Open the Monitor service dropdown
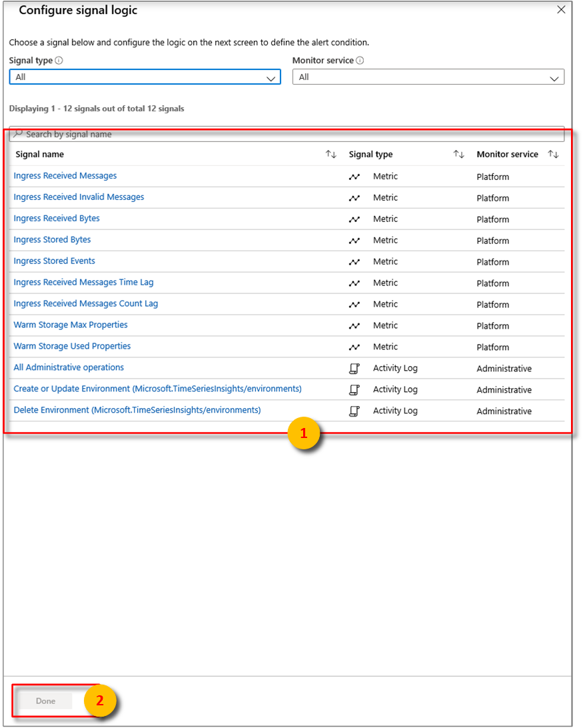 [428, 77]
